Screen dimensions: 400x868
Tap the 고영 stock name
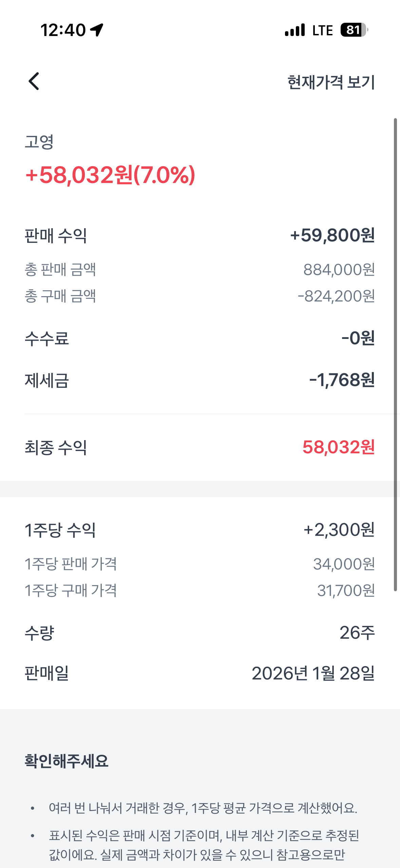[x=39, y=142]
